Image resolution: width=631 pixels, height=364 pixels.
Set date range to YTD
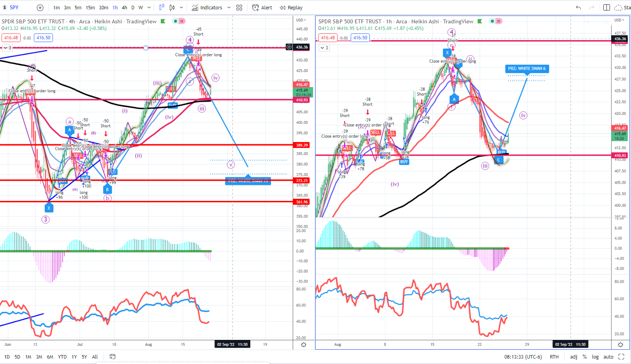(62, 357)
